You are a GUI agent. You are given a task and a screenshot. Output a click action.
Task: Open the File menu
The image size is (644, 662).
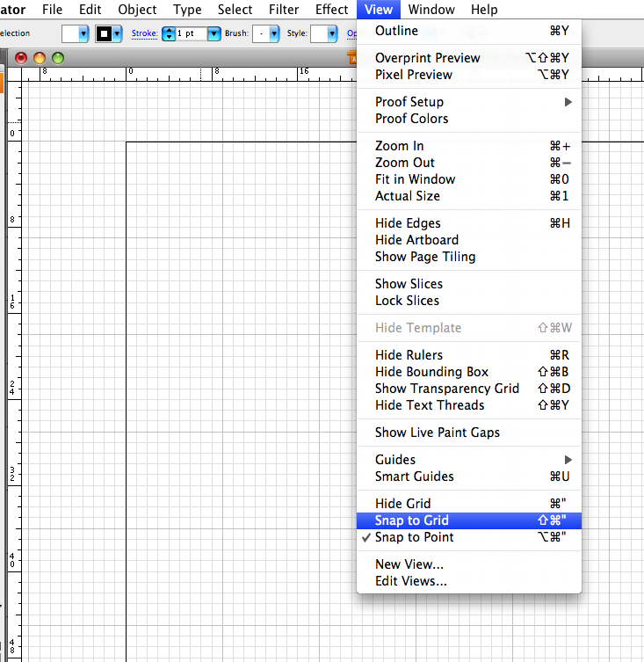52,10
